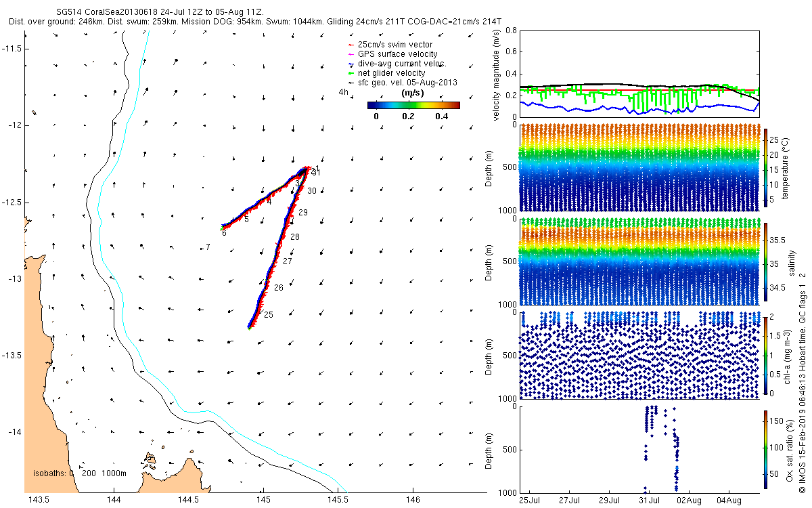The height and width of the screenshot is (508, 812).
Task: Click the '(m/s)' colorbar title
Action: 413,93
